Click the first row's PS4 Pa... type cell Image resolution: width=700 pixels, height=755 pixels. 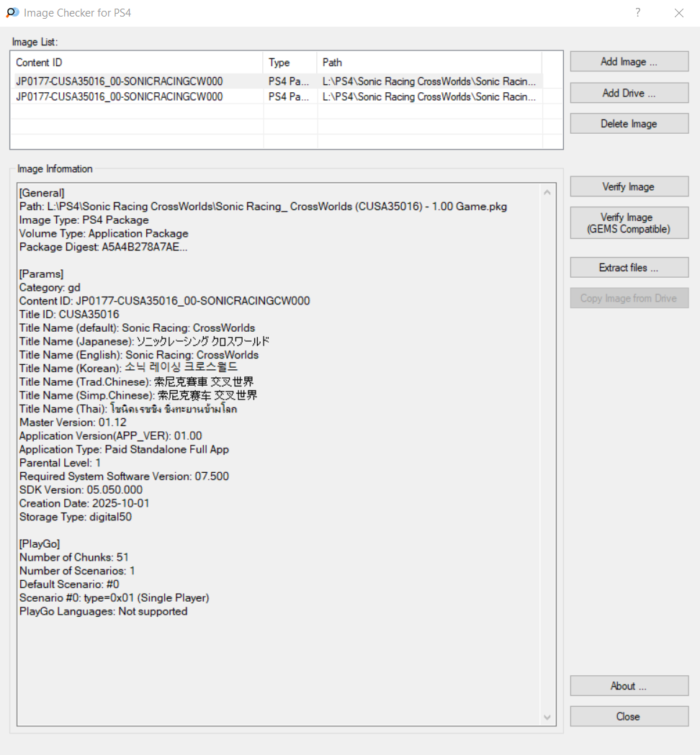coord(289,81)
